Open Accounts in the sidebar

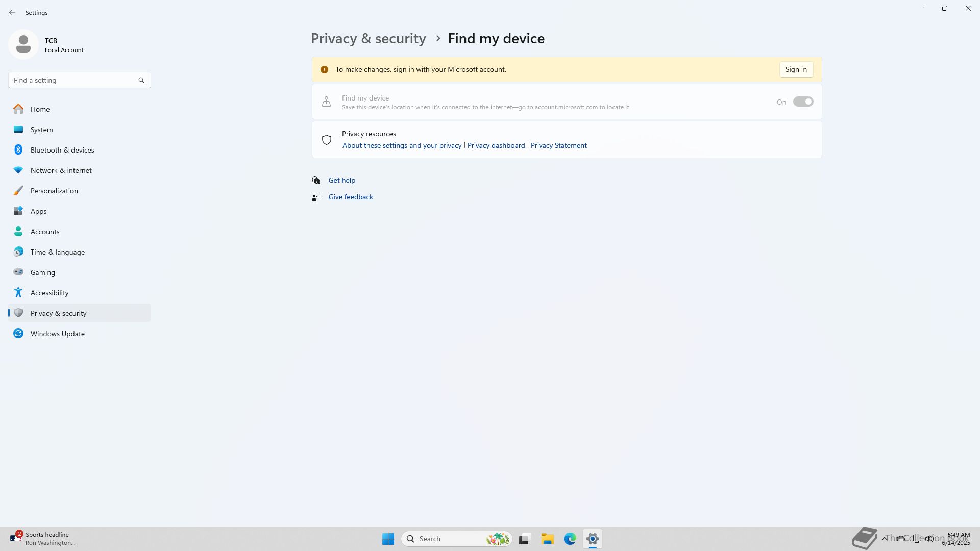pyautogui.click(x=45, y=232)
